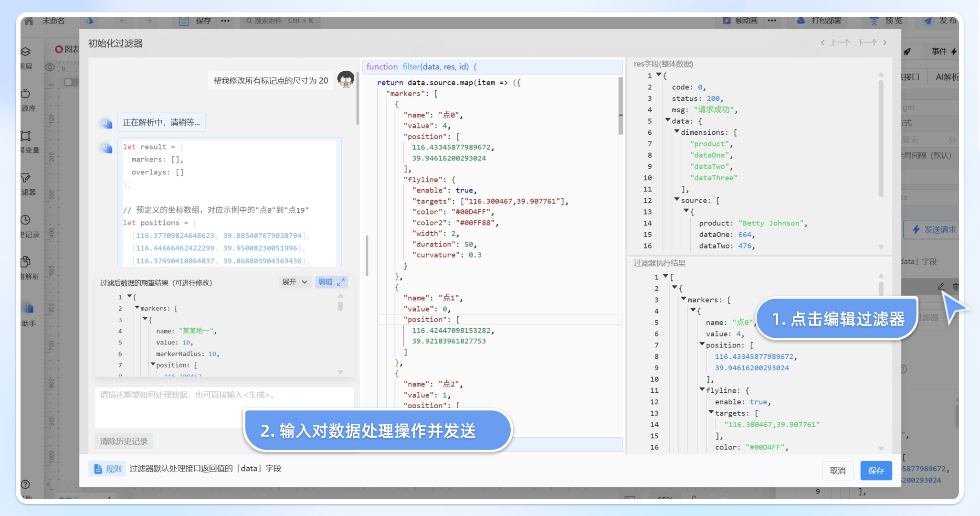Screen dimensions: 980x516
Task: Click the home icon in top bar
Action: coord(29,21)
